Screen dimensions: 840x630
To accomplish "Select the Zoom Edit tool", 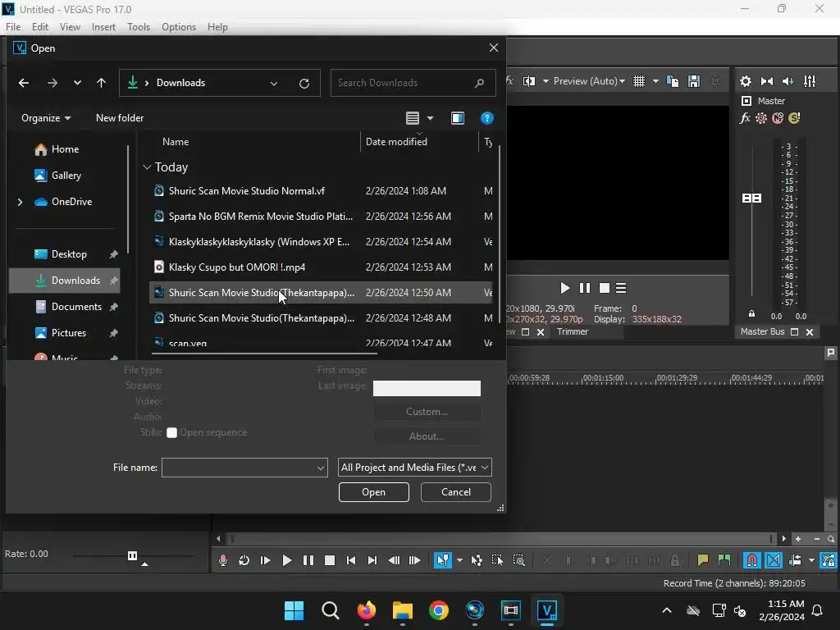I will [518, 560].
